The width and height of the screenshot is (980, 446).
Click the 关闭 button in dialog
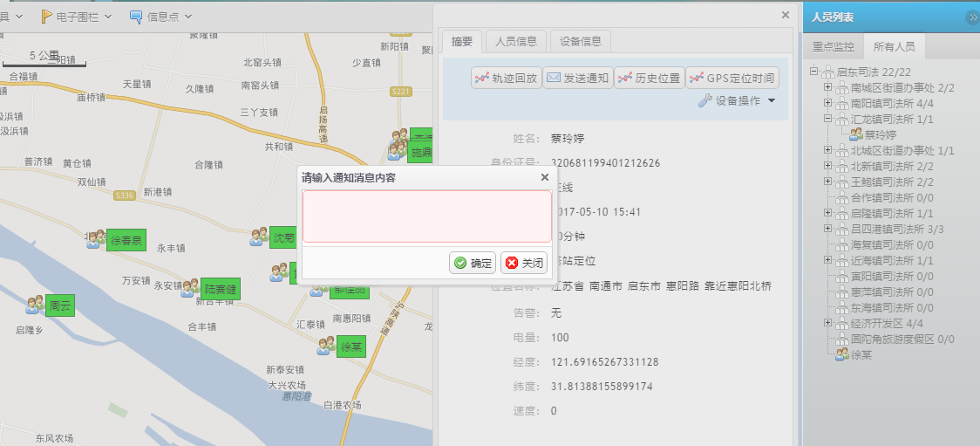coord(524,263)
